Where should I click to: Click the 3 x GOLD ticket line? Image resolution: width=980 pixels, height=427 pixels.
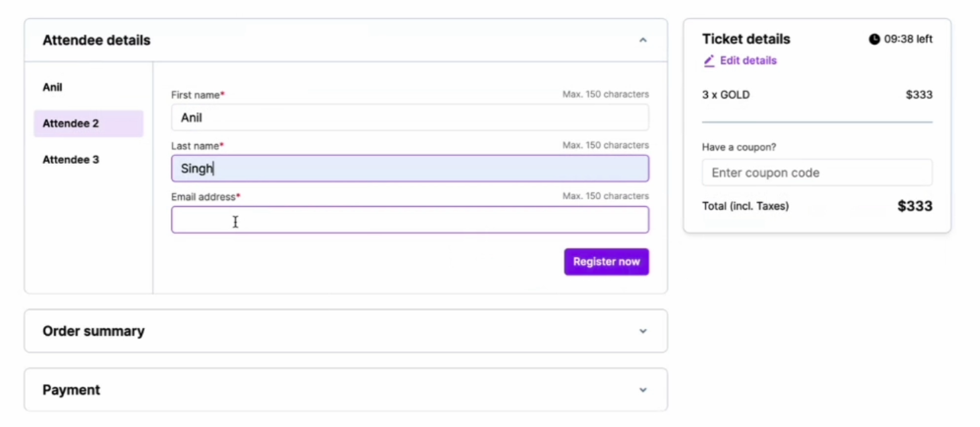coord(726,95)
